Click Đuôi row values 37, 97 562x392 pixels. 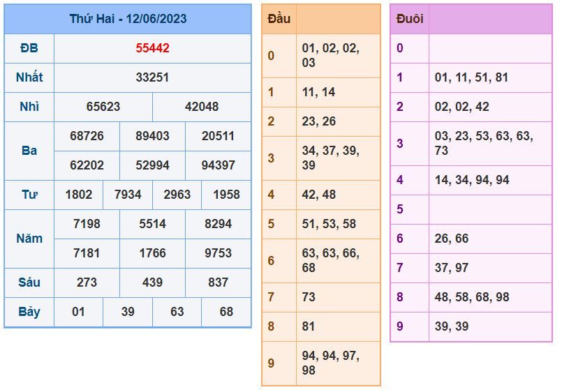click(452, 268)
